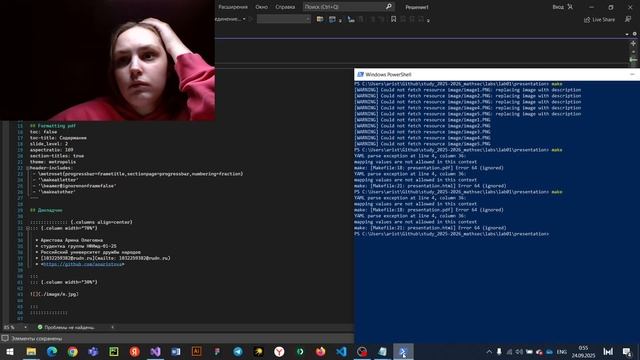640x360 pixels.
Task: Launch Microsoft Edge from the taskbar
Action: click(x=52, y=351)
